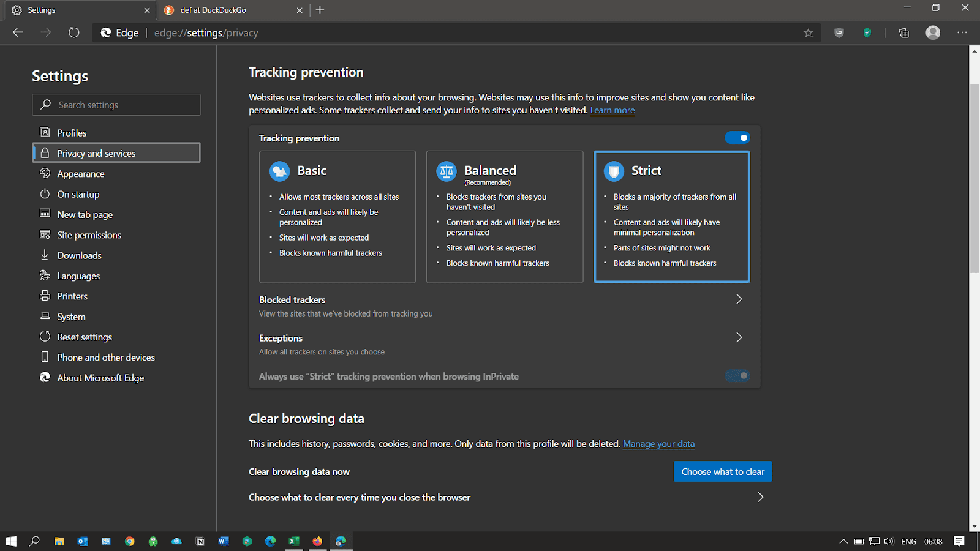The image size is (980, 551).
Task: Click the back navigation arrow
Action: coord(17,32)
